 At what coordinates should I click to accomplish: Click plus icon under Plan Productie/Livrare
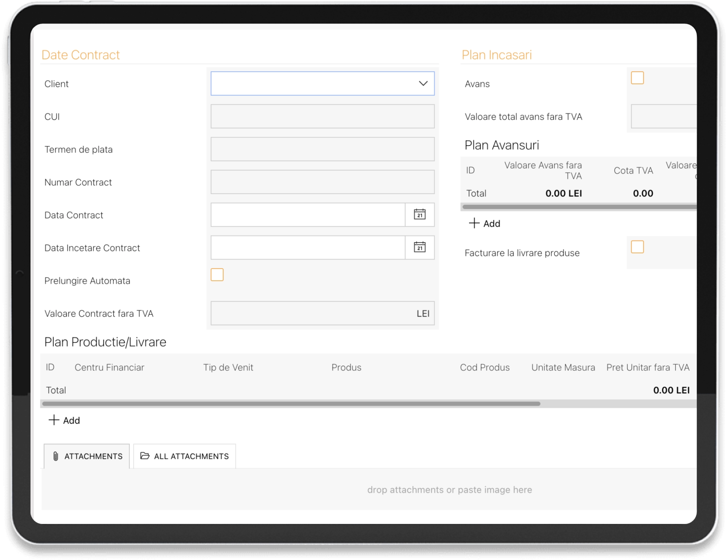pos(54,420)
